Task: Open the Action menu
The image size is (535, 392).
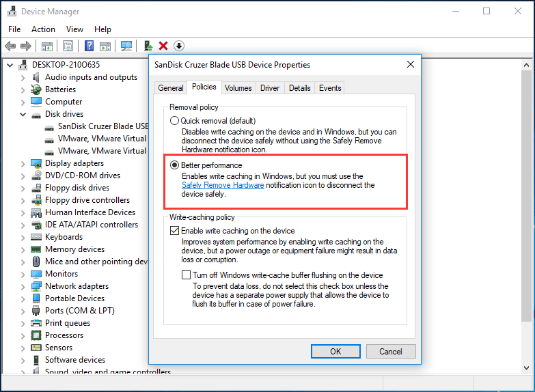Action: [x=43, y=29]
